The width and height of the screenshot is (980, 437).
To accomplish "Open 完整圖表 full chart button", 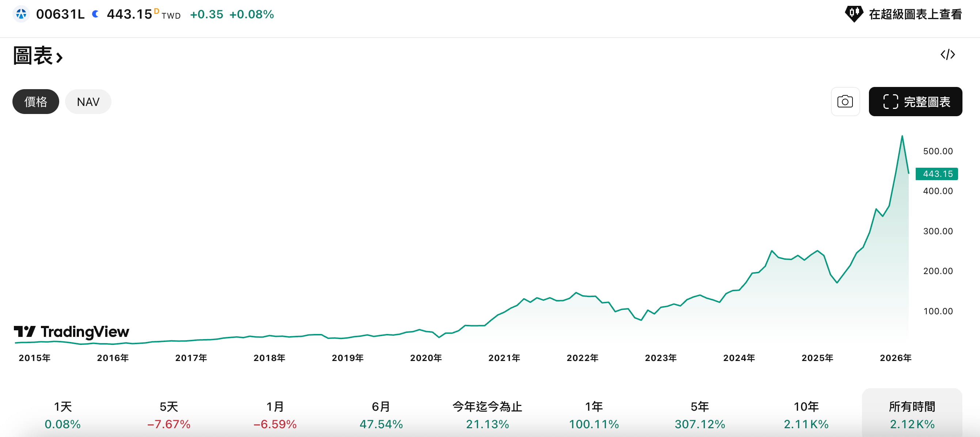I will 915,102.
